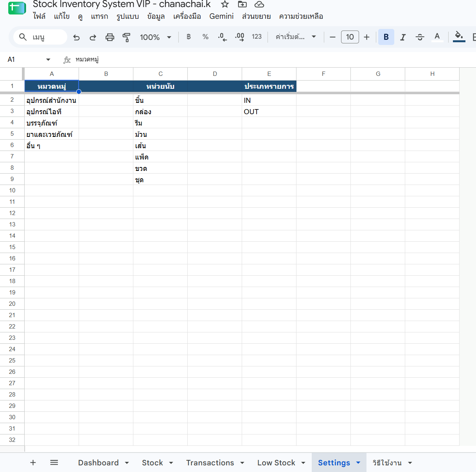Click the undo arrow
Image resolution: width=476 pixels, height=472 pixels.
[x=76, y=37]
